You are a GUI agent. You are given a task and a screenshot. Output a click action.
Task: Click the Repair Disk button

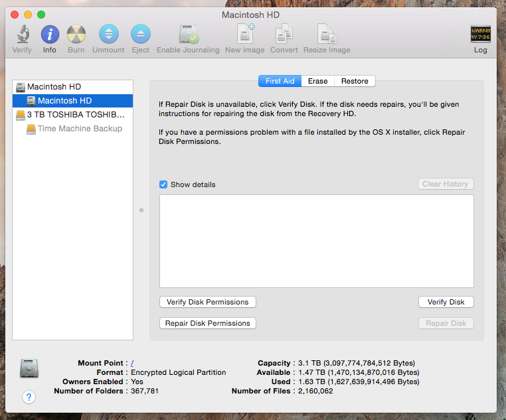[x=446, y=323]
